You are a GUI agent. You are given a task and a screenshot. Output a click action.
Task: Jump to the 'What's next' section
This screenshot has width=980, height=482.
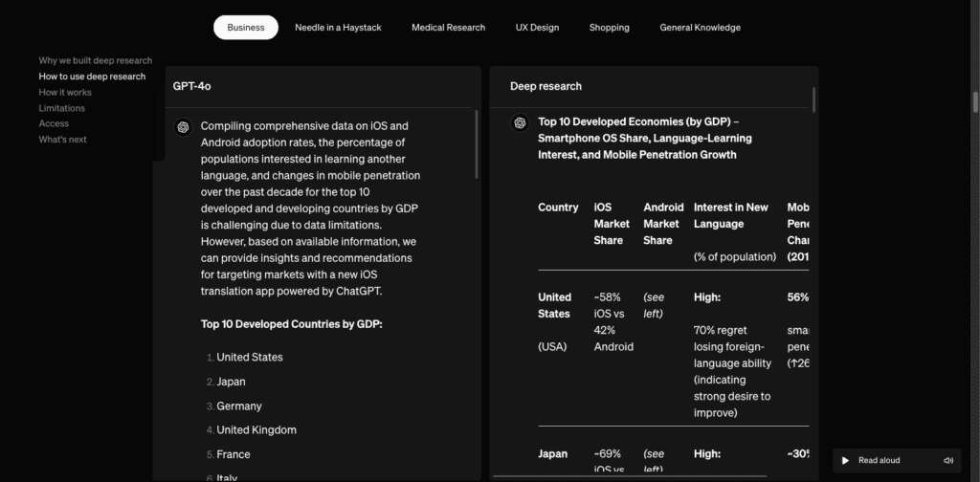(62, 140)
